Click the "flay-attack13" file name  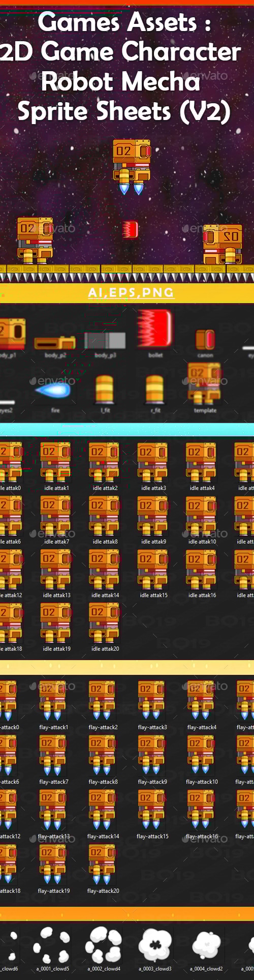(54, 836)
